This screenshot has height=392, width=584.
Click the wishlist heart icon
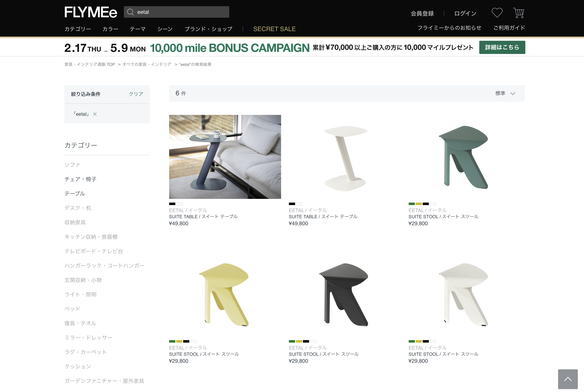pyautogui.click(x=497, y=13)
